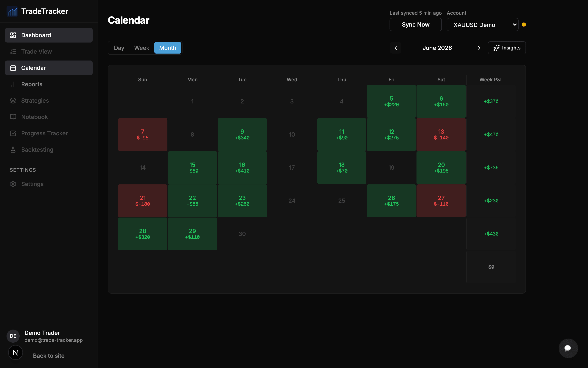Viewport: 588px width, 368px height.
Task: Click the June 2026 month label
Action: click(x=437, y=48)
